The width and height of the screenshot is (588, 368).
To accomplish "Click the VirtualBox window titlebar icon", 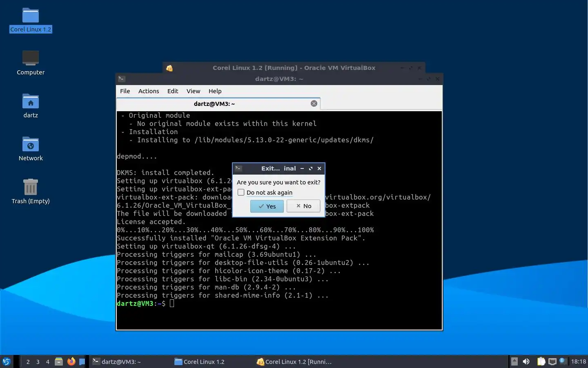I will pyautogui.click(x=169, y=68).
